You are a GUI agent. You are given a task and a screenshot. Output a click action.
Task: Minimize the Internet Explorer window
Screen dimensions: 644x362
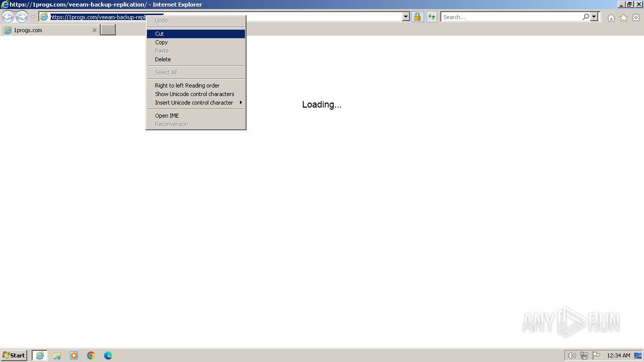pos(621,5)
